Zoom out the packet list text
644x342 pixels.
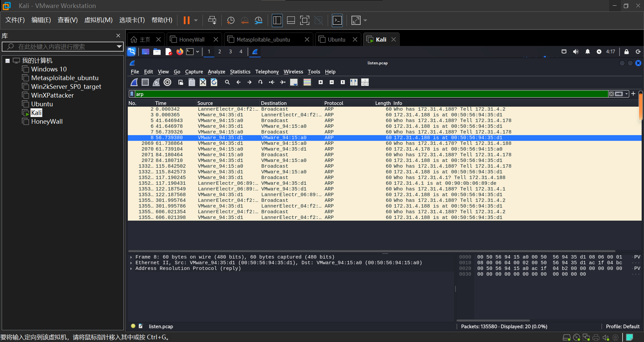(x=332, y=82)
